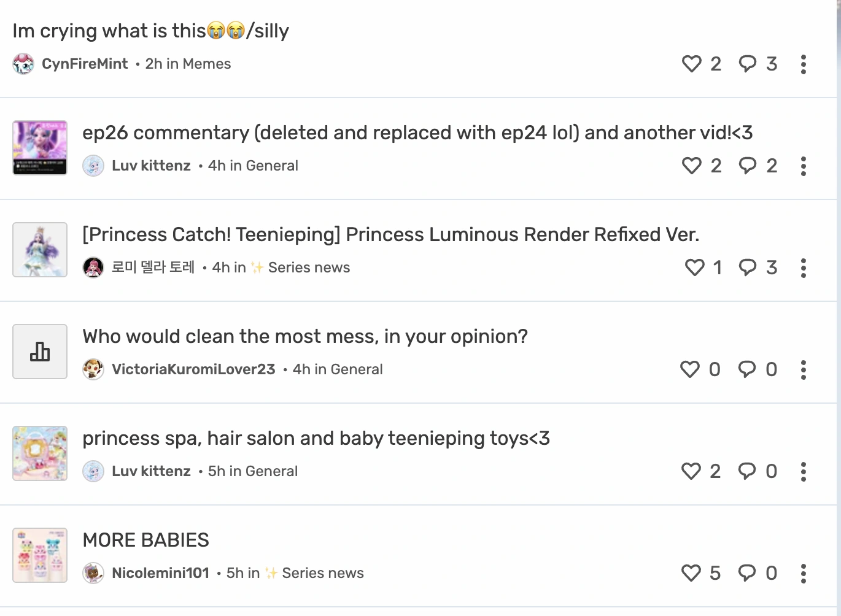
Task: Open the Memes category link
Action: click(209, 64)
